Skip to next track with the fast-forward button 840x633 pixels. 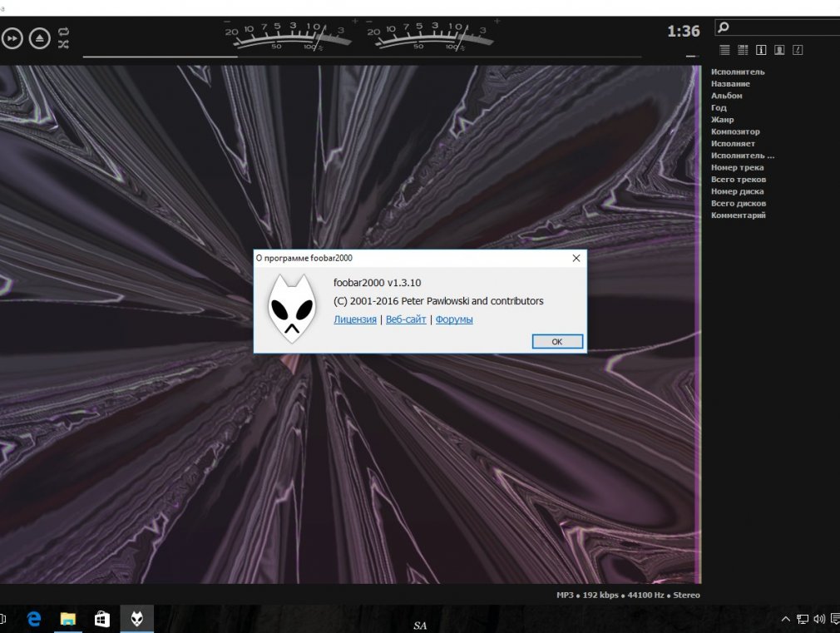click(12, 38)
